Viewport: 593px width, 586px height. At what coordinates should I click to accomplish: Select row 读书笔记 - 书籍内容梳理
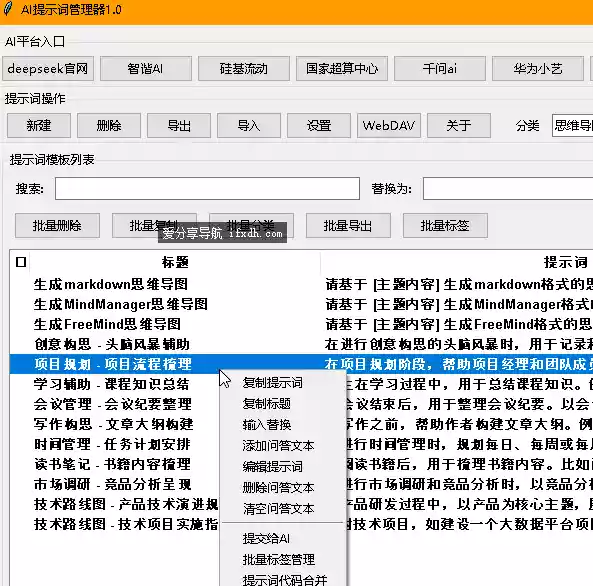(x=112, y=464)
